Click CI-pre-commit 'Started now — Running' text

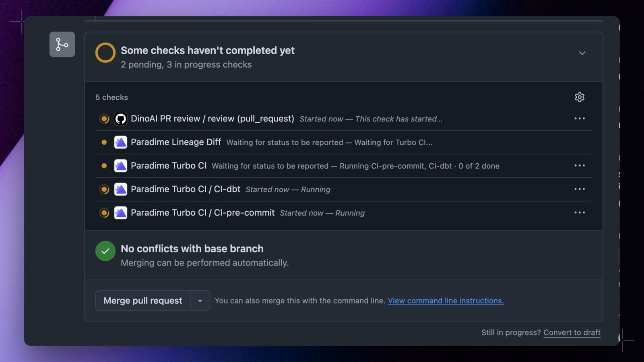coord(322,213)
